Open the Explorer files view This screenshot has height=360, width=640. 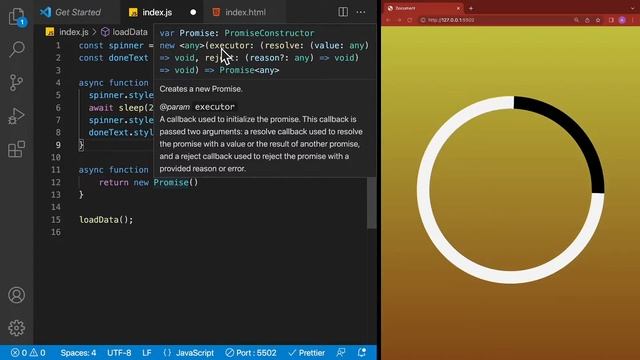(17, 17)
